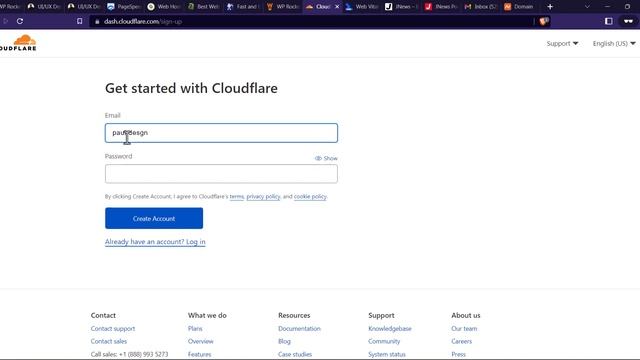640x360 pixels.
Task: Open the Support dropdown
Action: pos(562,43)
